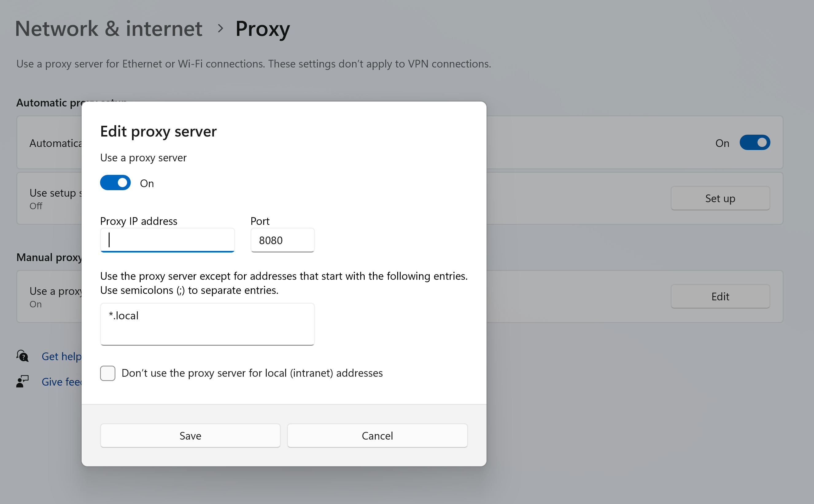This screenshot has height=504, width=814.
Task: Click the Set up button
Action: pos(720,198)
